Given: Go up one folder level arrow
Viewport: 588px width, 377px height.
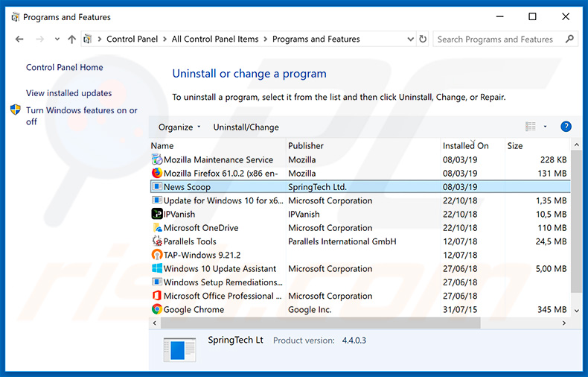Looking at the screenshot, I should (71, 39).
